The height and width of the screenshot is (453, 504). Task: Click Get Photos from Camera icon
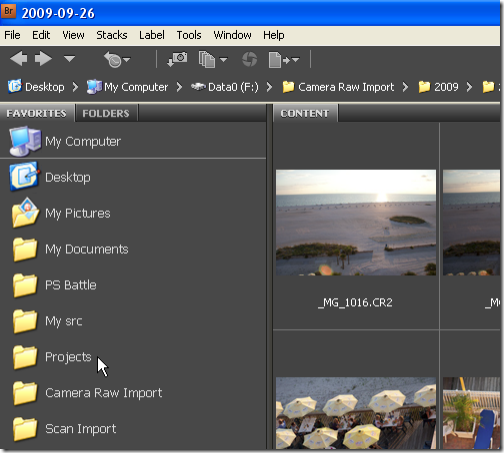point(177,59)
